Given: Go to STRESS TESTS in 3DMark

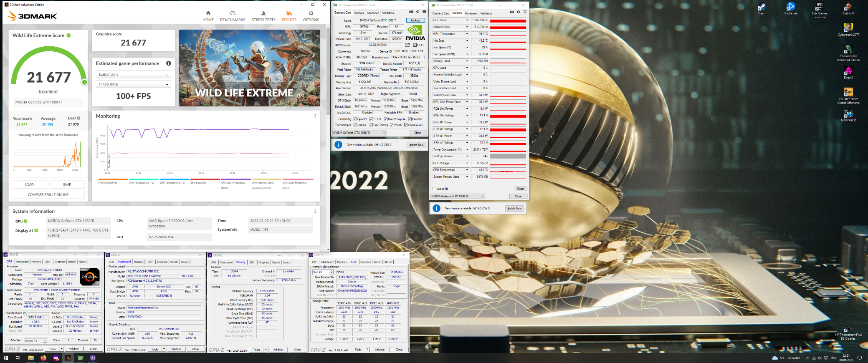Looking at the screenshot, I should 263,16.
